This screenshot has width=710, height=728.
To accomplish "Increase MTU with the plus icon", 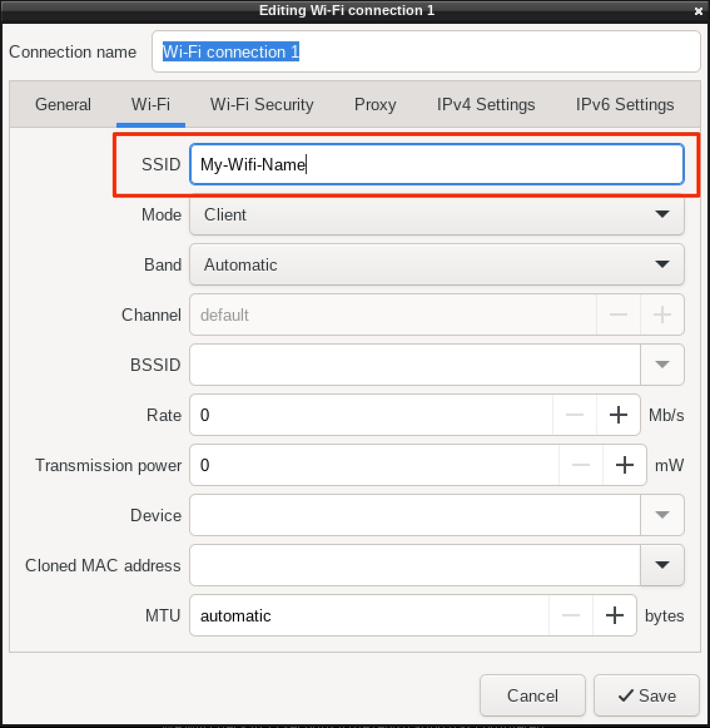I will coord(614,615).
